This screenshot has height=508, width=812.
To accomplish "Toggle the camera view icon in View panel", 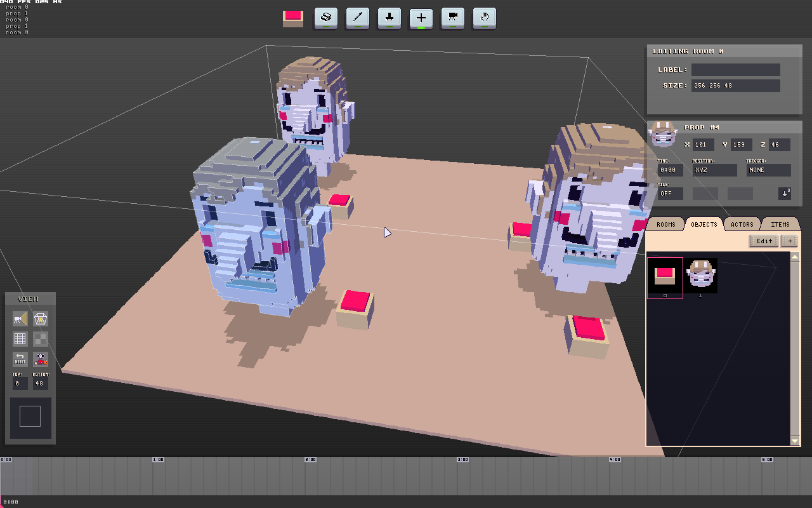I will coord(20,319).
